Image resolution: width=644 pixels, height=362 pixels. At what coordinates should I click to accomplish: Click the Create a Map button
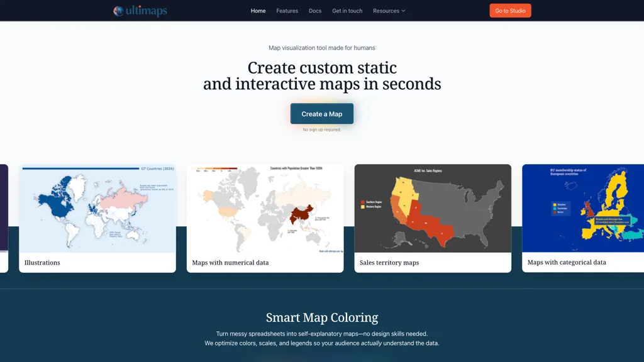tap(321, 114)
